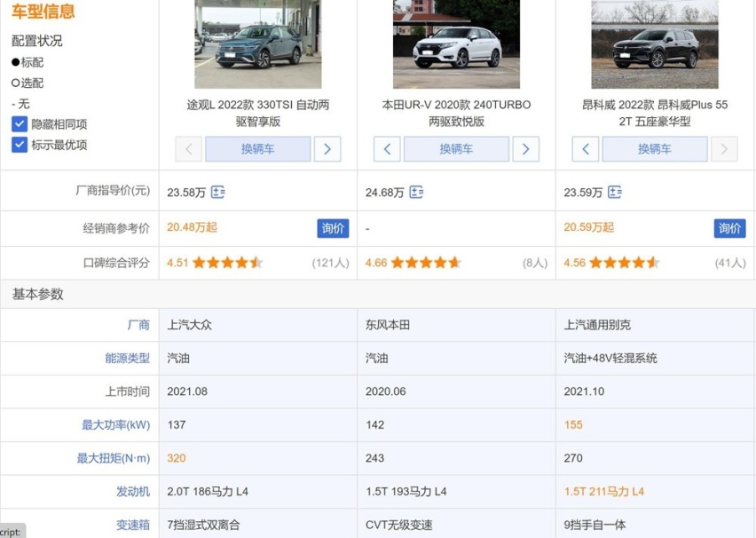Click the 最大扭矩(N·m) parameter label

114,458
